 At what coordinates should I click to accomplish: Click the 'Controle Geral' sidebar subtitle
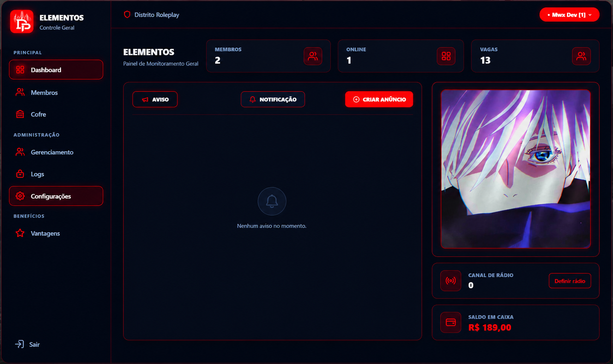pyautogui.click(x=57, y=27)
